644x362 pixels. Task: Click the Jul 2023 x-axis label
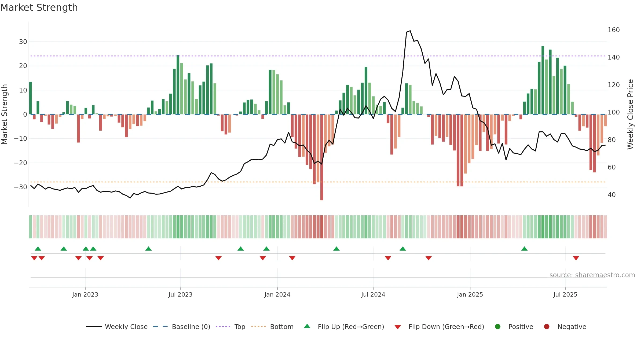tap(180, 294)
